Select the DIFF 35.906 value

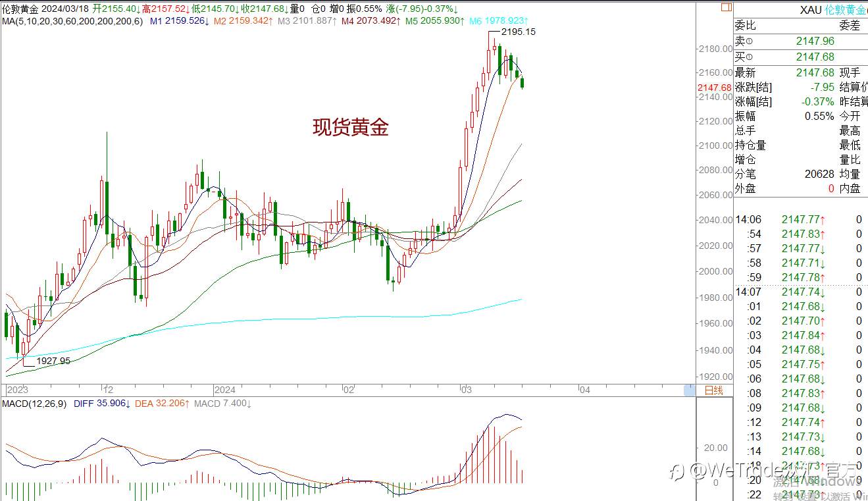(x=102, y=403)
